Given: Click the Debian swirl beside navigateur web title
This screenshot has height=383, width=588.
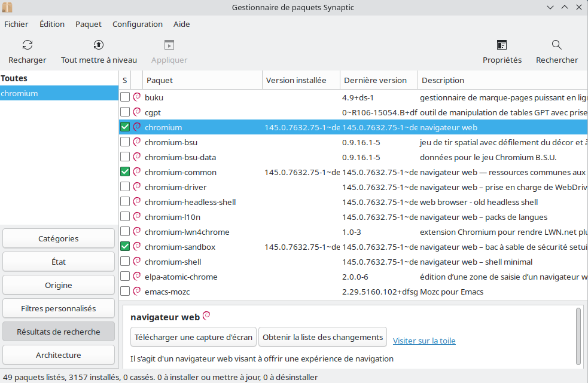Looking at the screenshot, I should [x=206, y=316].
